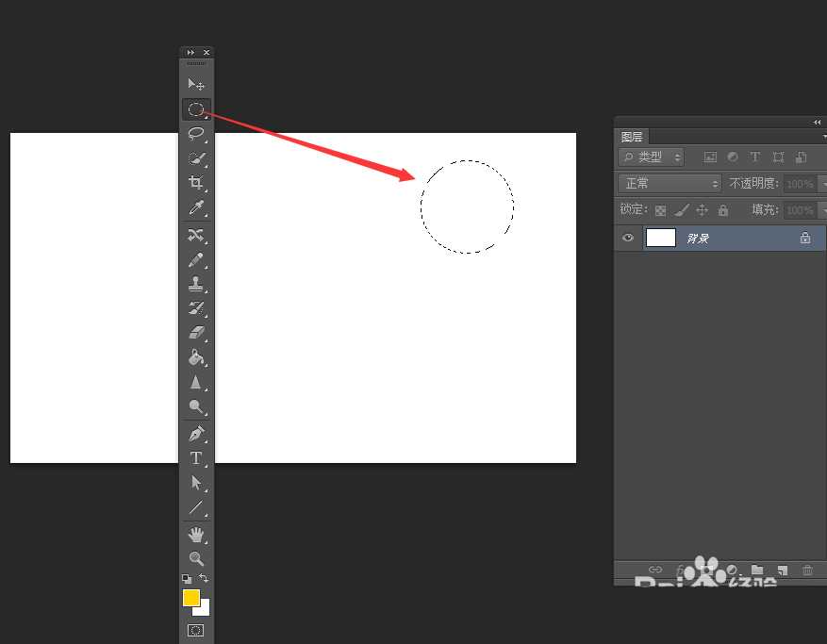Hide the 背景 layer visibility eye

tap(628, 238)
